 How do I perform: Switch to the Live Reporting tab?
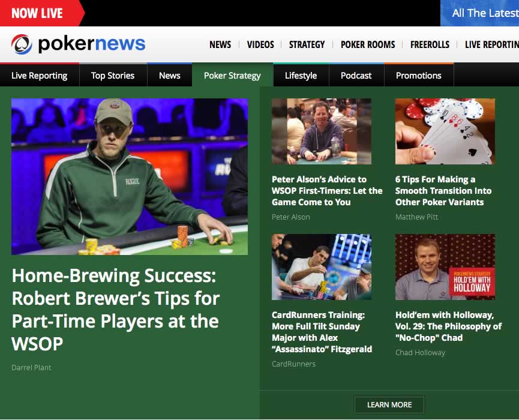pos(40,75)
